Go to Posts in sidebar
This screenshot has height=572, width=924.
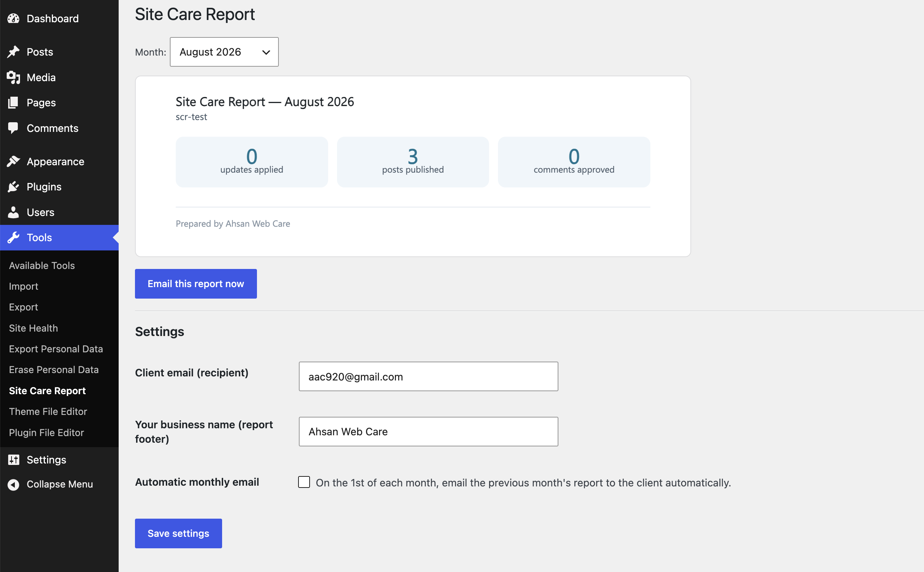(x=40, y=52)
